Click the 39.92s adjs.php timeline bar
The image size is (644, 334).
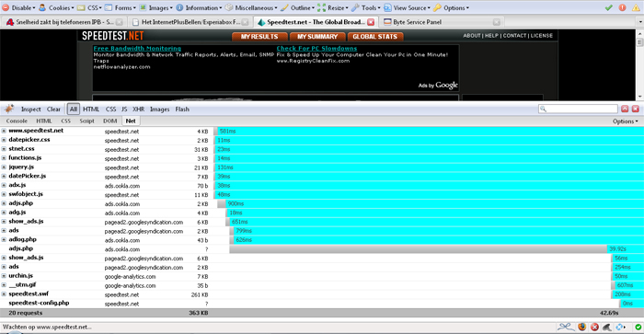pos(418,249)
